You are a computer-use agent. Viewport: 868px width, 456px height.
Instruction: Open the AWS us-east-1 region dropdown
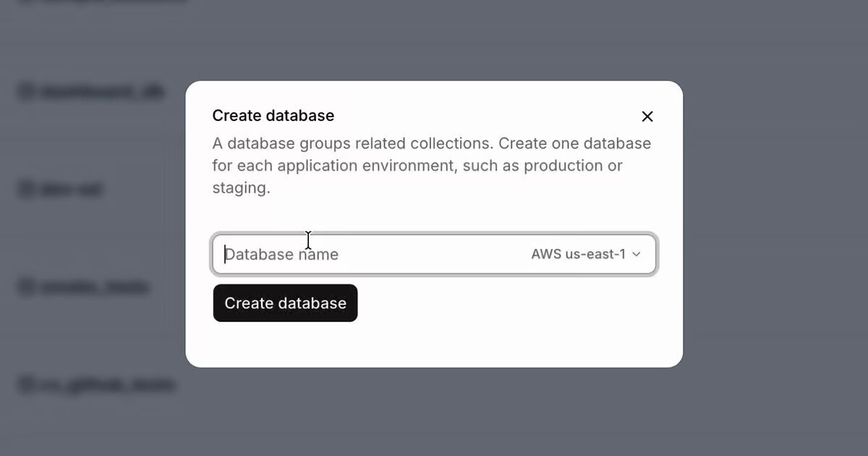[586, 254]
